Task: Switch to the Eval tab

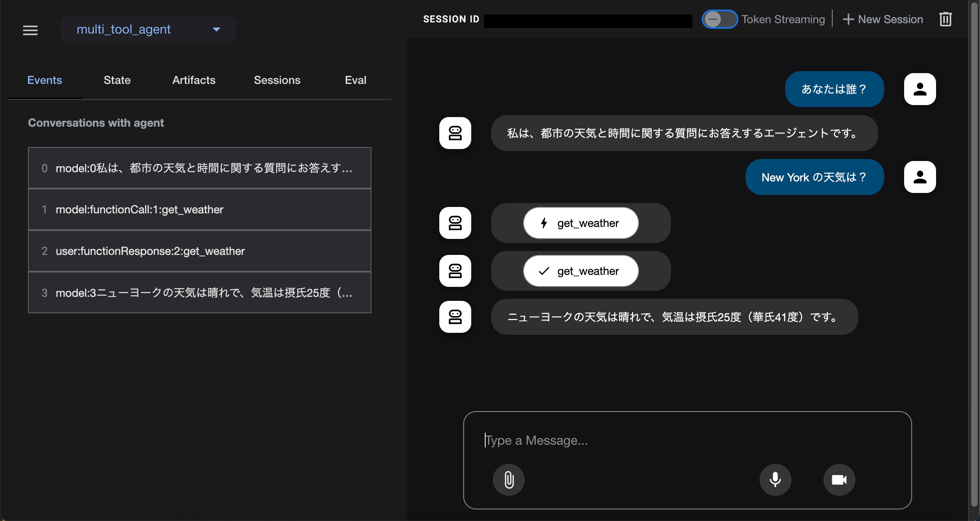Action: [x=355, y=80]
